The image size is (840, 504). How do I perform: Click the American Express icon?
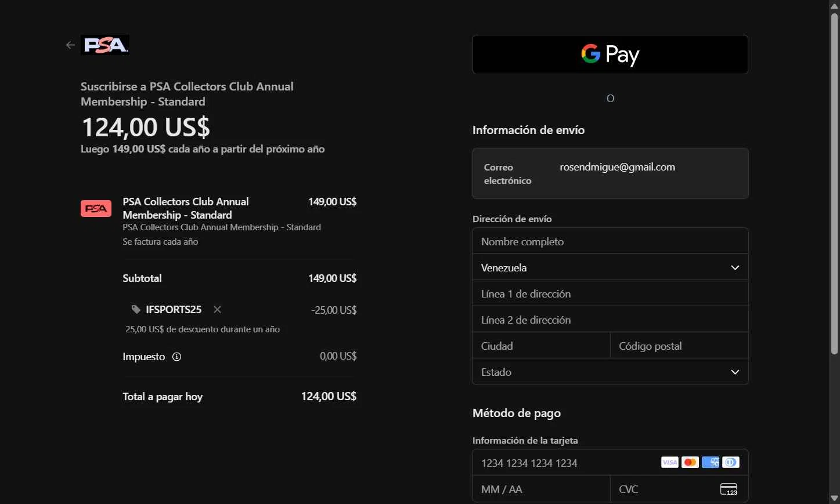(x=710, y=462)
